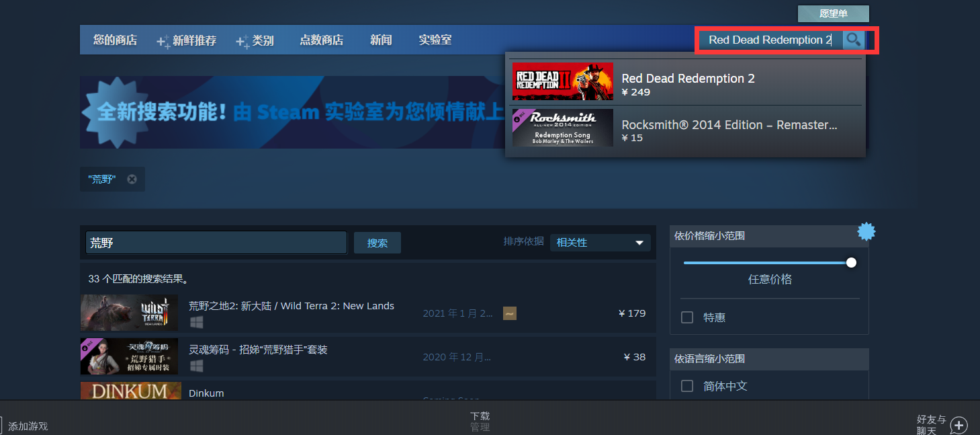Image resolution: width=980 pixels, height=435 pixels.
Task: Click the Dinkum game thumbnail
Action: pos(130,391)
